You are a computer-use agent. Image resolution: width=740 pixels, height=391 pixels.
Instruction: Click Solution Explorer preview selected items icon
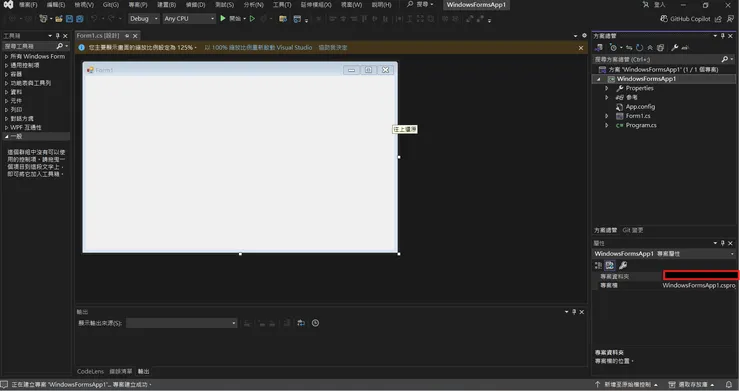(685, 47)
